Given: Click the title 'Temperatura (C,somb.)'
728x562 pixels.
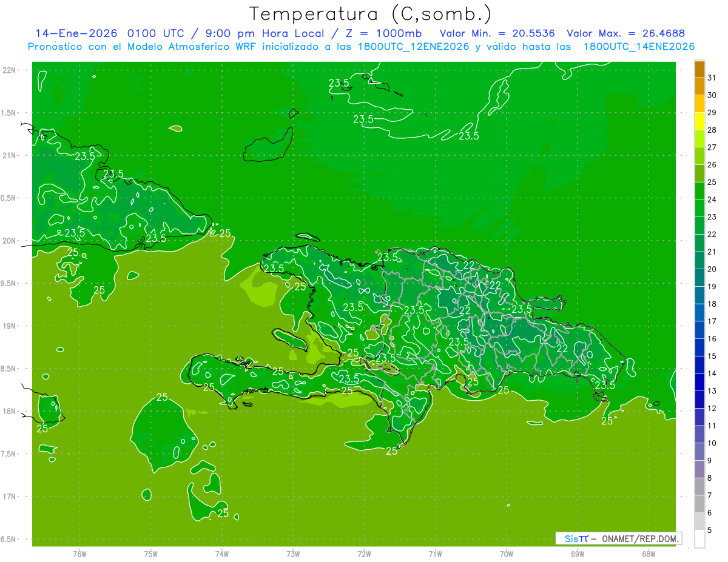Looking at the screenshot, I should 371,14.
